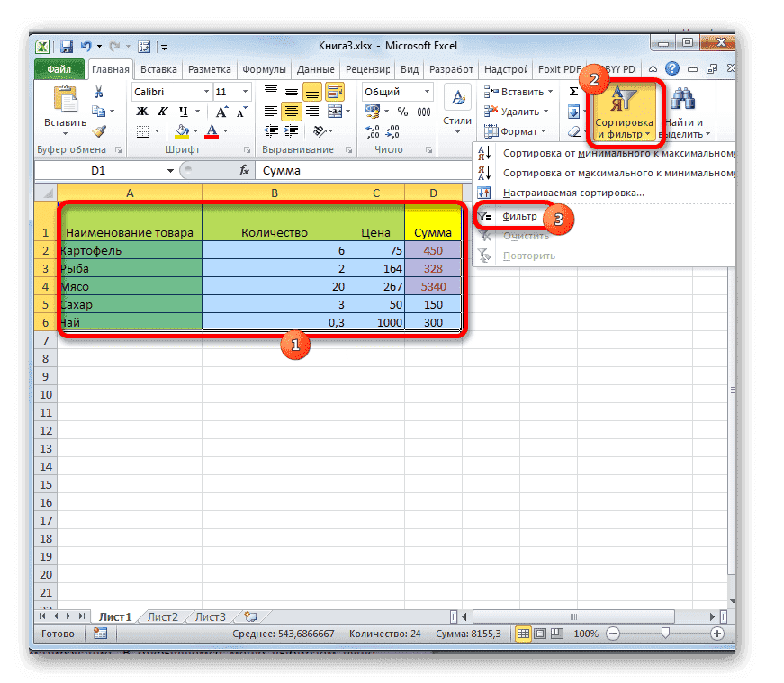Switch to sheet Лист2
Viewport: 784px width, 683px height.
click(162, 616)
